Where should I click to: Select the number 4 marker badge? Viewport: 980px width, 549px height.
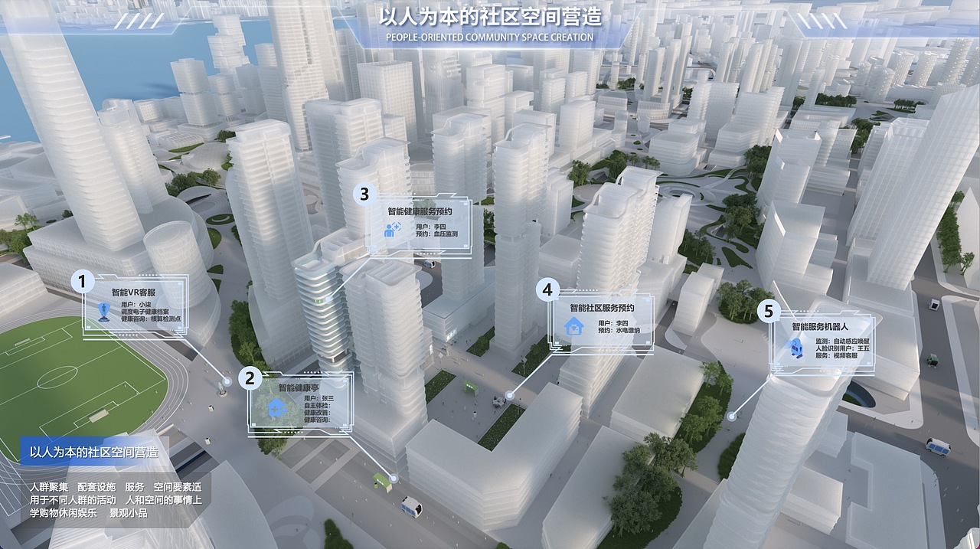547,290
